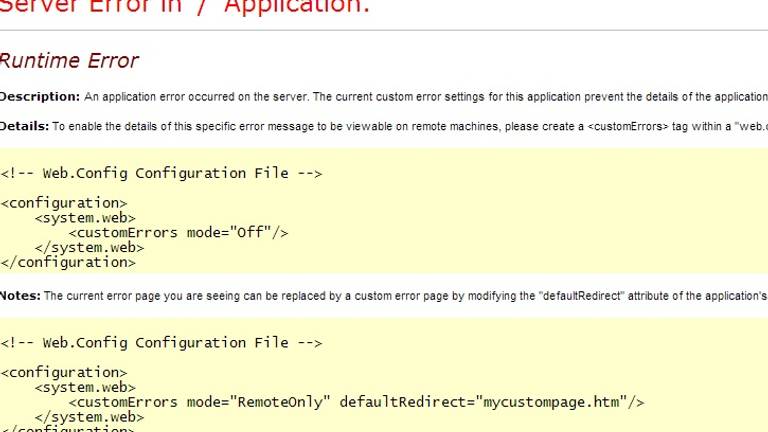Screen dimensions: 768x432
Task: Click the closing system.web tag in the second code block
Action: [x=89, y=418]
